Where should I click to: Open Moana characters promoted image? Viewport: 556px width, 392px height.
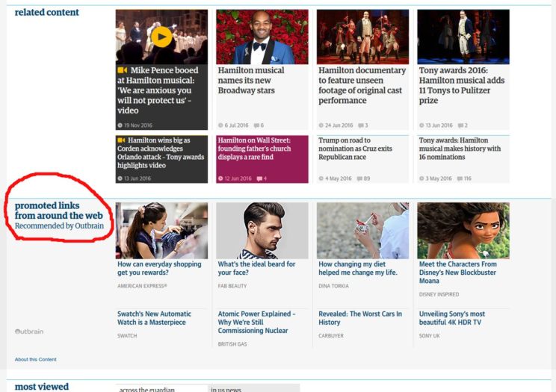[x=463, y=231]
